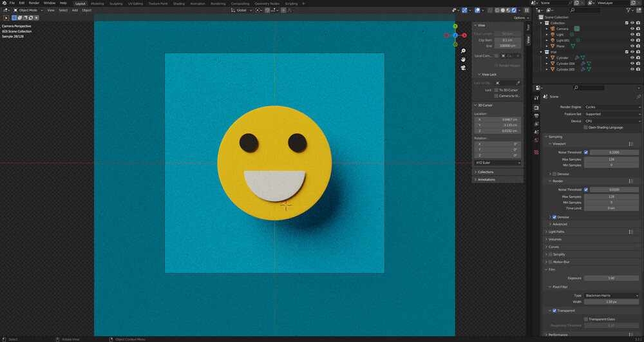The height and width of the screenshot is (342, 644).
Task: Open the Output properties tab icon
Action: pos(536,115)
